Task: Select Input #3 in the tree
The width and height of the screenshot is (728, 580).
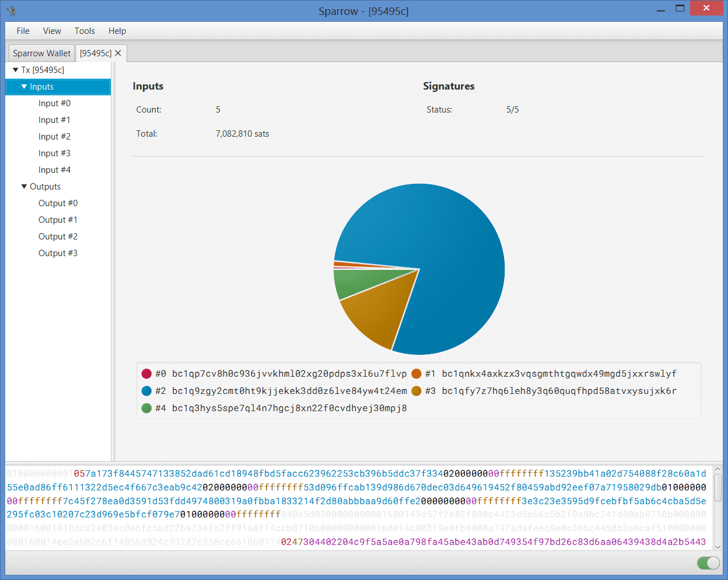Action: point(55,153)
